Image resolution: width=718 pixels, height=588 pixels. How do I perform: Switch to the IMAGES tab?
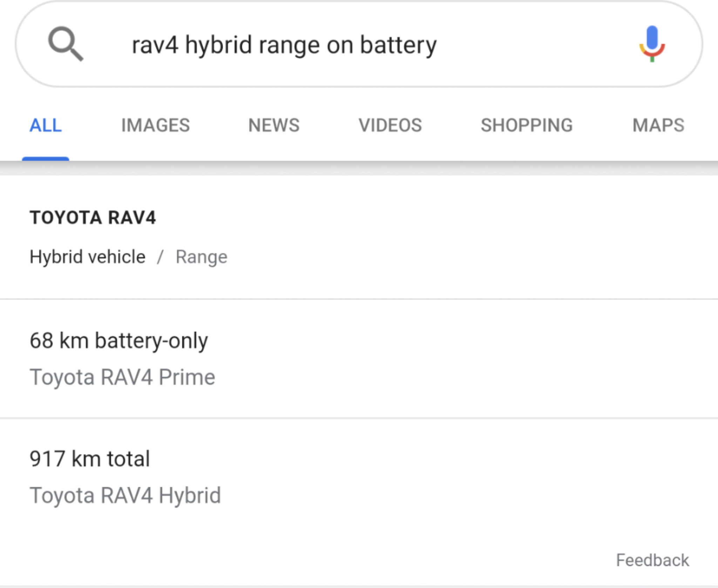pyautogui.click(x=155, y=125)
